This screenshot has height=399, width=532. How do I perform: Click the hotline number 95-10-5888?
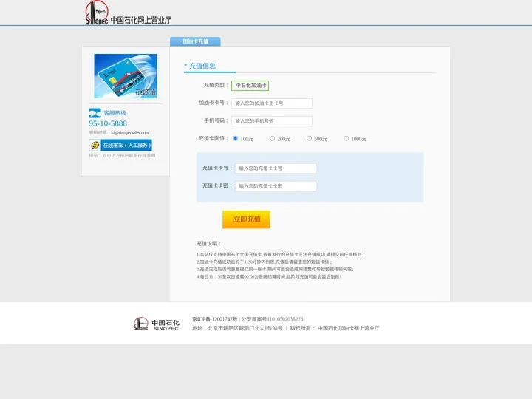(x=108, y=123)
